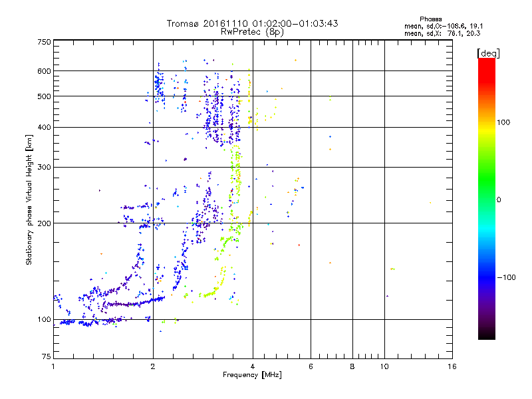Click the plot title 'Tromsø 20161110 01:02:00-01:03:43'
Screen dimensions: 532x399
tap(252, 23)
